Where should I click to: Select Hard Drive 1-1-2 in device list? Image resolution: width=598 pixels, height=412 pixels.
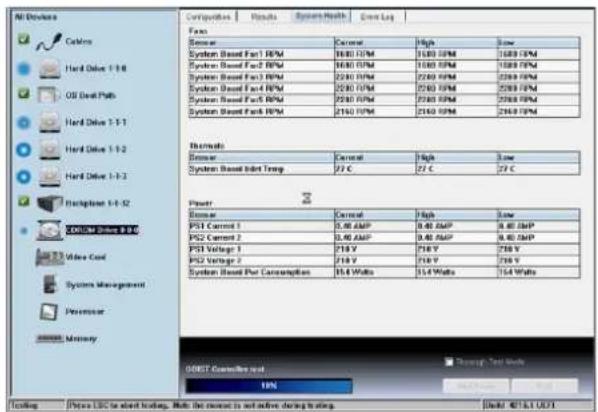[x=96, y=149]
